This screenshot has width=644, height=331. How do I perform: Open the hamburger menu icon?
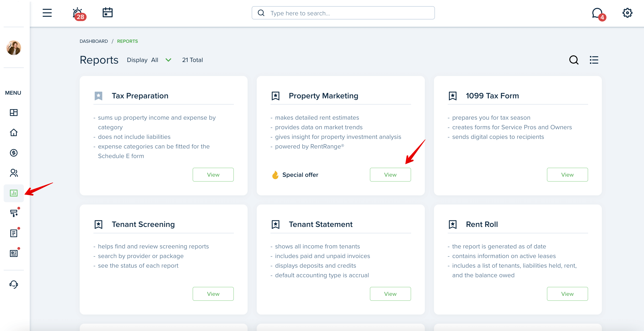[x=47, y=13]
